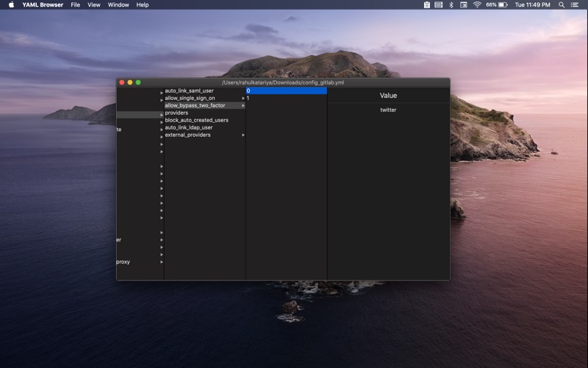Image resolution: width=588 pixels, height=368 pixels.
Task: Select the block_auto_created_users key
Action: point(205,120)
